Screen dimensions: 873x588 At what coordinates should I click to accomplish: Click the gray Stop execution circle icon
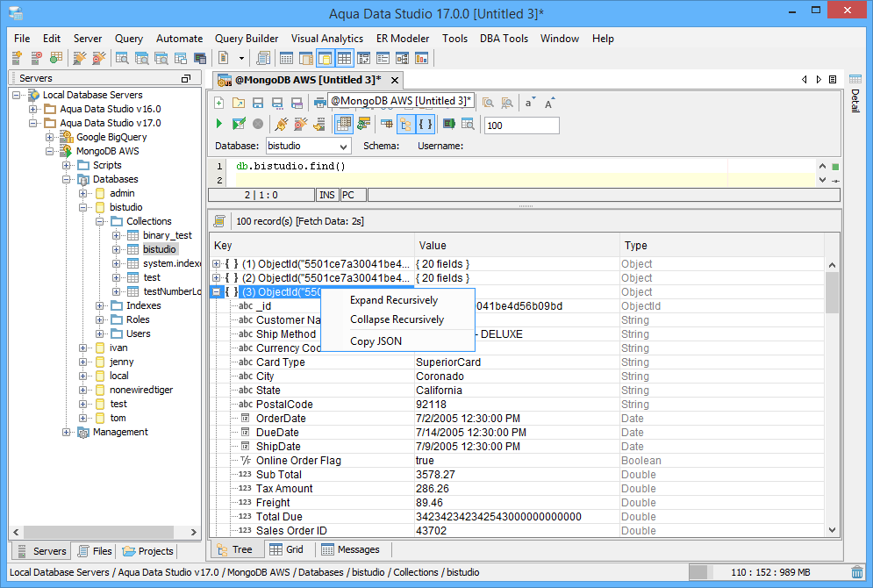pos(258,124)
